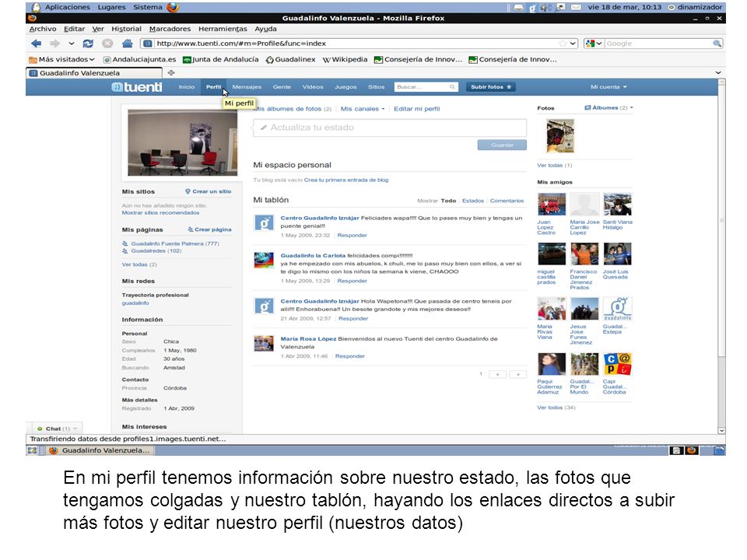The width and height of the screenshot is (747, 560).
Task: Open Vídeos in tuenti navigation
Action: [x=313, y=87]
